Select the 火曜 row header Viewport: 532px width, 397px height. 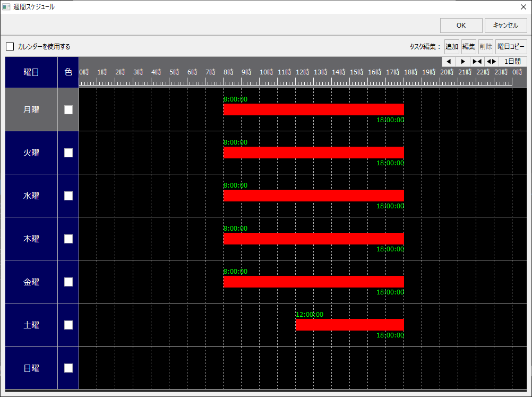[x=31, y=153]
